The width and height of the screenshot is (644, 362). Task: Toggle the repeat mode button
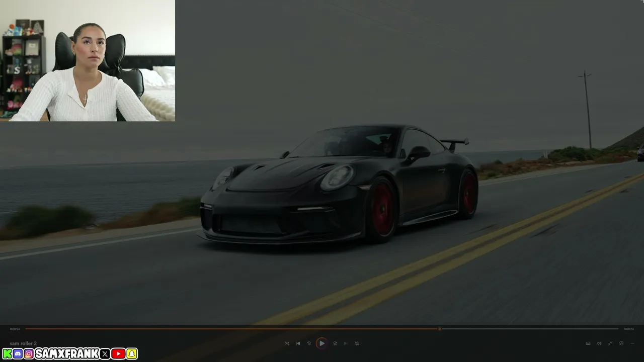(x=357, y=343)
